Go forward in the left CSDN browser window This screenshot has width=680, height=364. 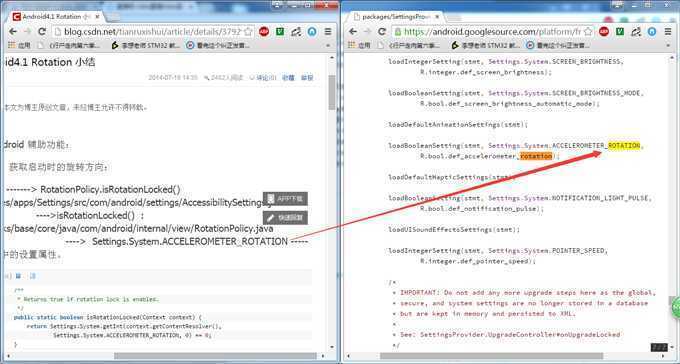pyautogui.click(x=27, y=31)
